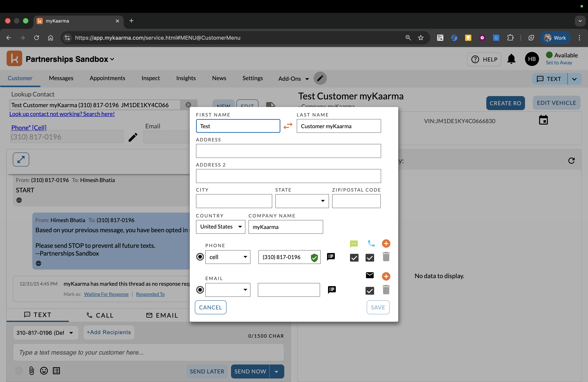This screenshot has height=382, width=588.
Task: Click the message input to type a text
Action: [x=148, y=352]
